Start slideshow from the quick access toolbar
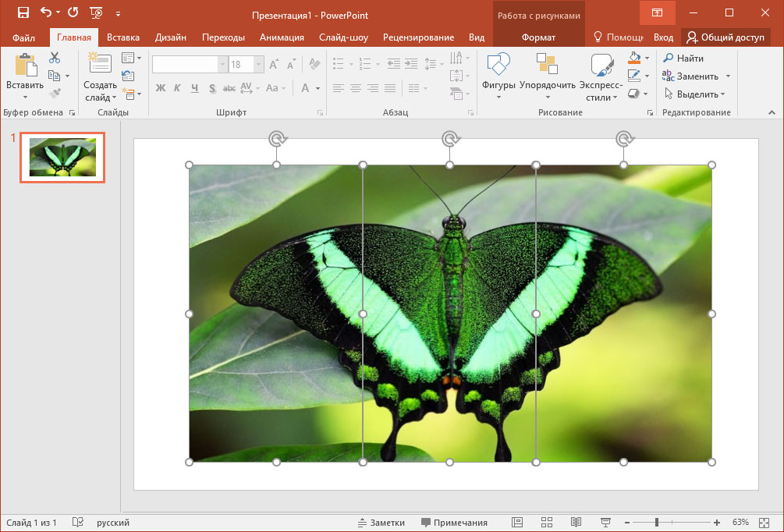The width and height of the screenshot is (784, 532). (x=96, y=12)
